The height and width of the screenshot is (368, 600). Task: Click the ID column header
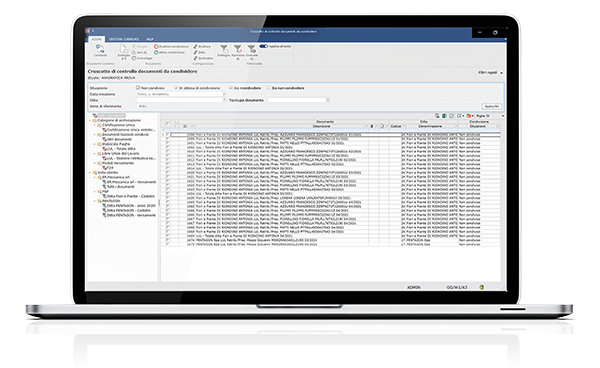[x=185, y=126]
